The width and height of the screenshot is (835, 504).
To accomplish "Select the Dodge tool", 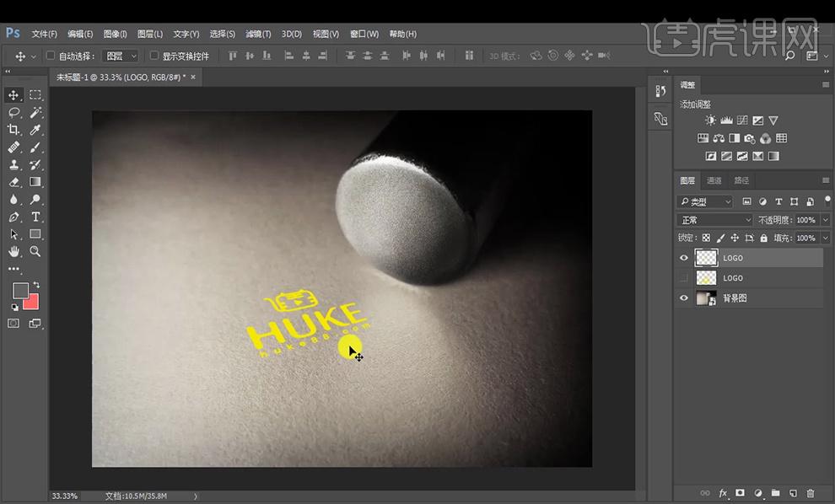I will coord(35,200).
